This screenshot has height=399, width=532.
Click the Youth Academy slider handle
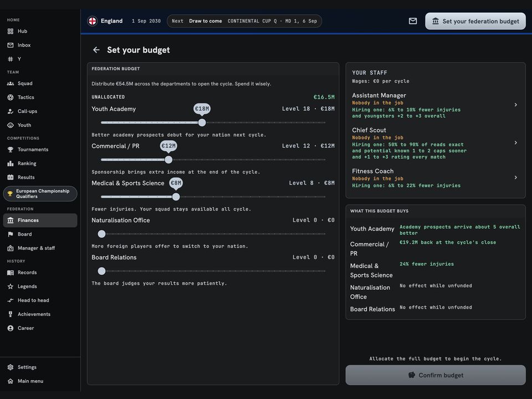202,122
